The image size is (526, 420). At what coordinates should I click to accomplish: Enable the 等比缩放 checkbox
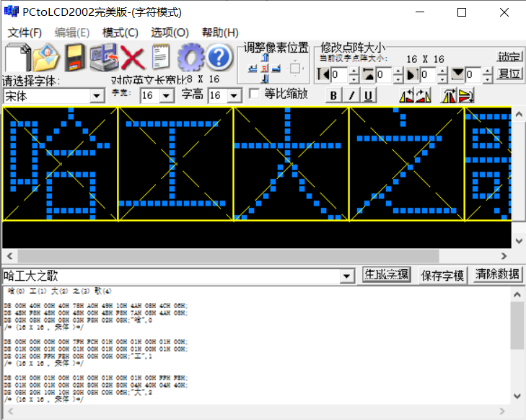pyautogui.click(x=254, y=94)
